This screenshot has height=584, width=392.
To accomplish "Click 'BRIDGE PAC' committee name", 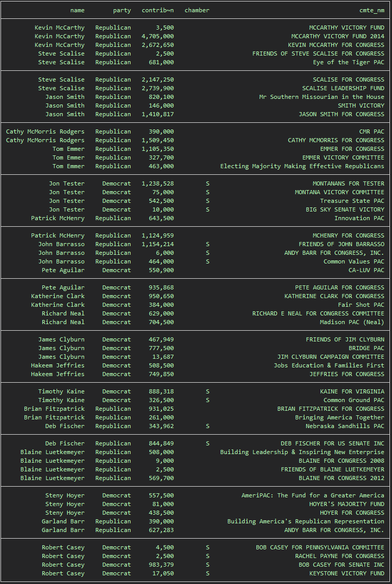I will pyautogui.click(x=367, y=348).
